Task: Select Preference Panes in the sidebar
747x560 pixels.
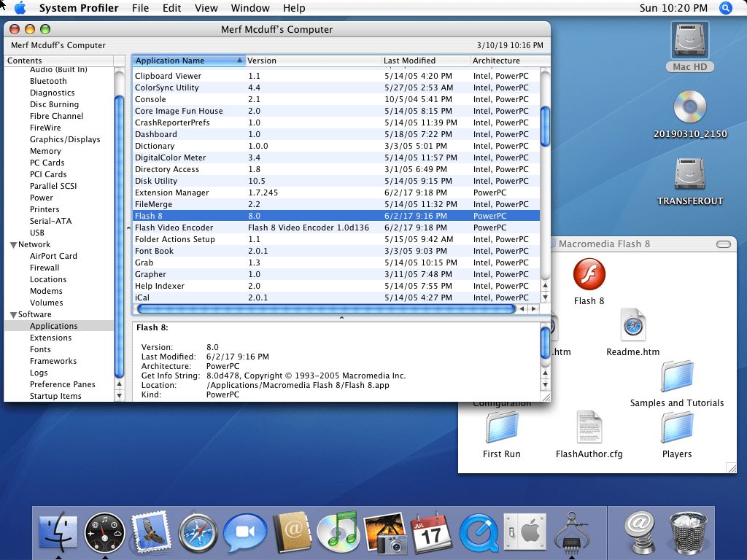Action: [63, 384]
